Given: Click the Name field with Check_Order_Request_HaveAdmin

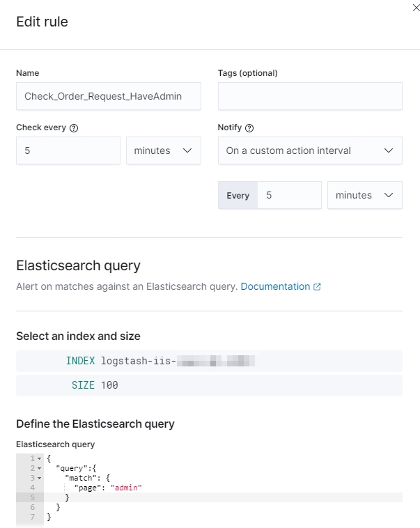Looking at the screenshot, I should tap(108, 96).
